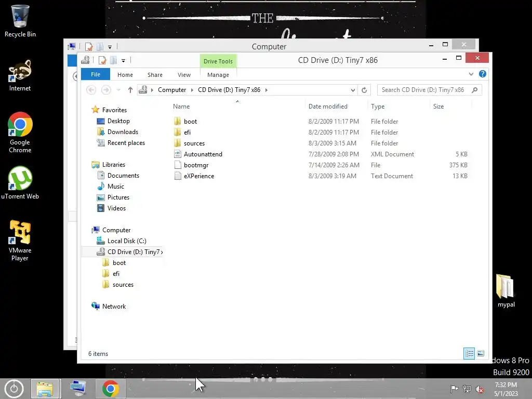Switch to the Share ribbon tab
The image size is (532, 399).
coord(155,75)
